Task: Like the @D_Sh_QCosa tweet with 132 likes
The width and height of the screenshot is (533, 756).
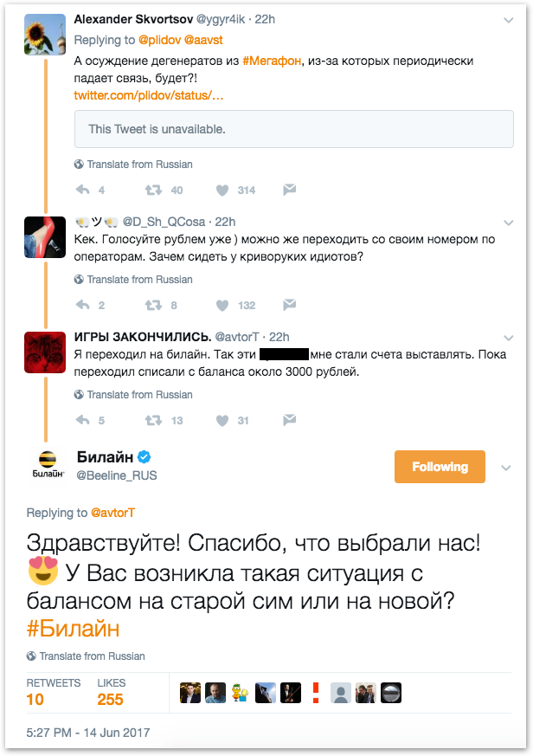Action: click(222, 305)
